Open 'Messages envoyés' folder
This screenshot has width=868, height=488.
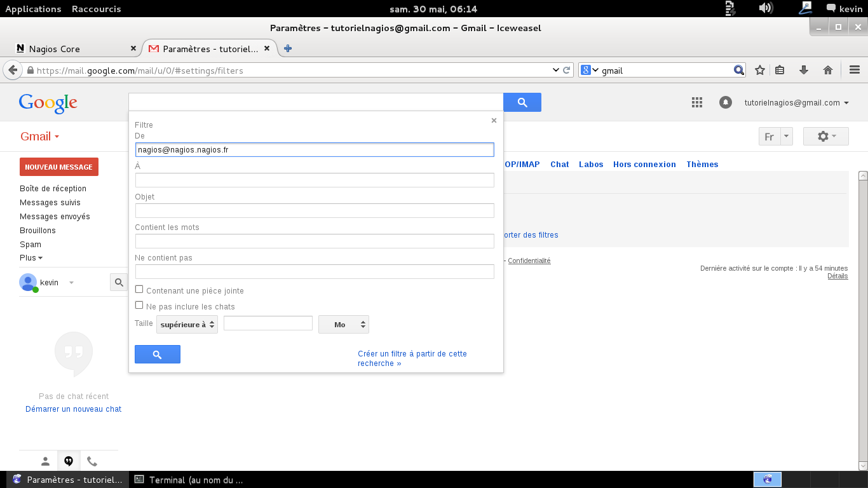coord(55,216)
